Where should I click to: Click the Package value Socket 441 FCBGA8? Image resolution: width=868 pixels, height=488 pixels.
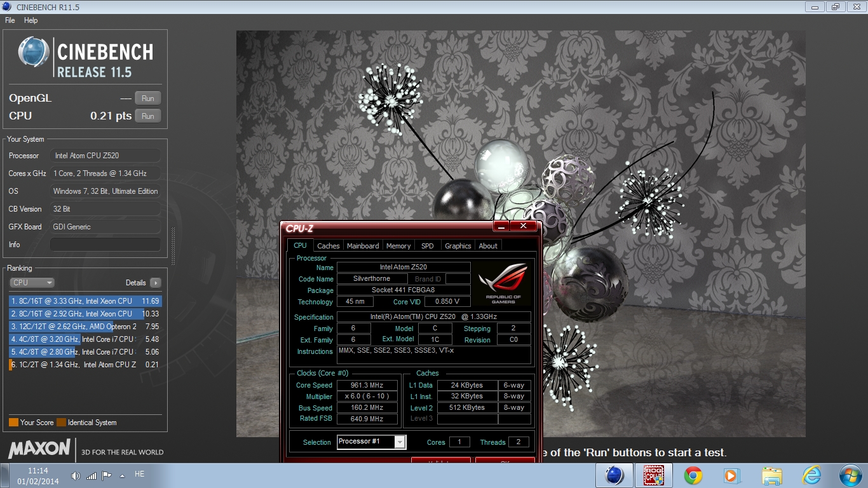coord(403,290)
